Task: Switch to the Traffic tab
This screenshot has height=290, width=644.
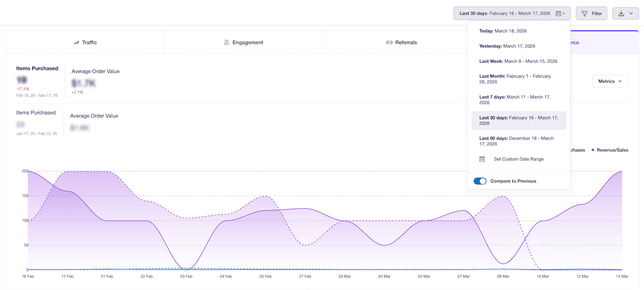Action: (85, 42)
